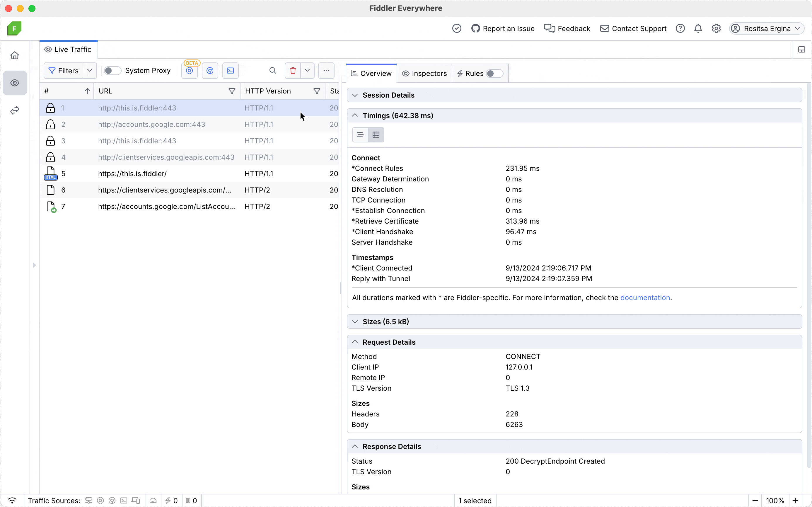Click the right panel vertical scrollbar
This screenshot has width=812, height=507.
coord(809,275)
